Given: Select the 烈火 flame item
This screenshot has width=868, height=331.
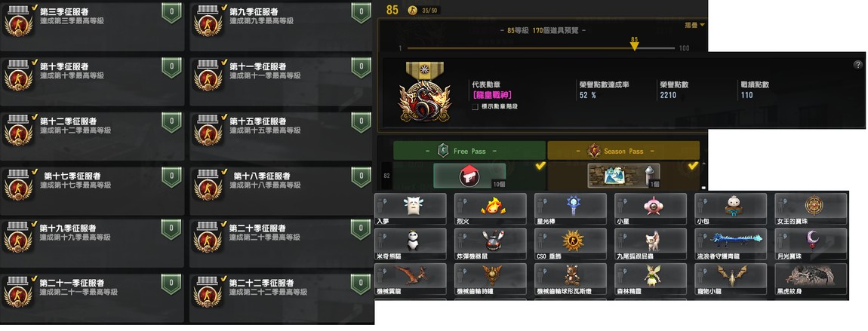Looking at the screenshot, I should click(490, 208).
